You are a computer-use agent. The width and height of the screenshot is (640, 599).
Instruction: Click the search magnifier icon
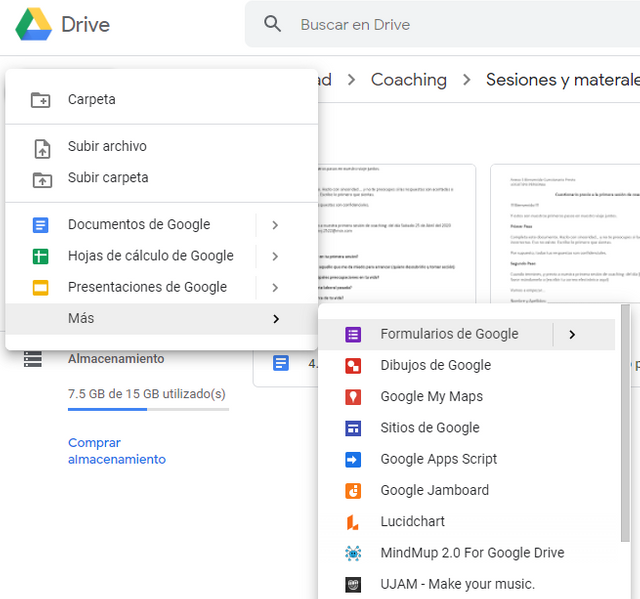click(272, 24)
